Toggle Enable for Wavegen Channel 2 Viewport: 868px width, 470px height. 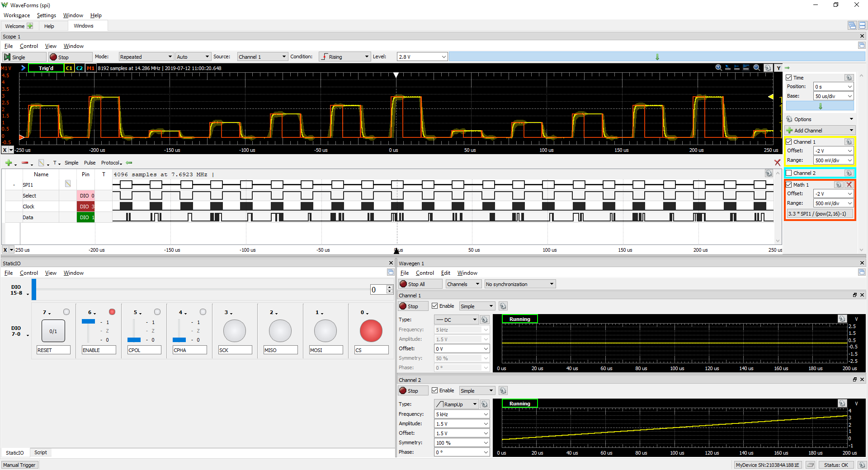point(435,390)
